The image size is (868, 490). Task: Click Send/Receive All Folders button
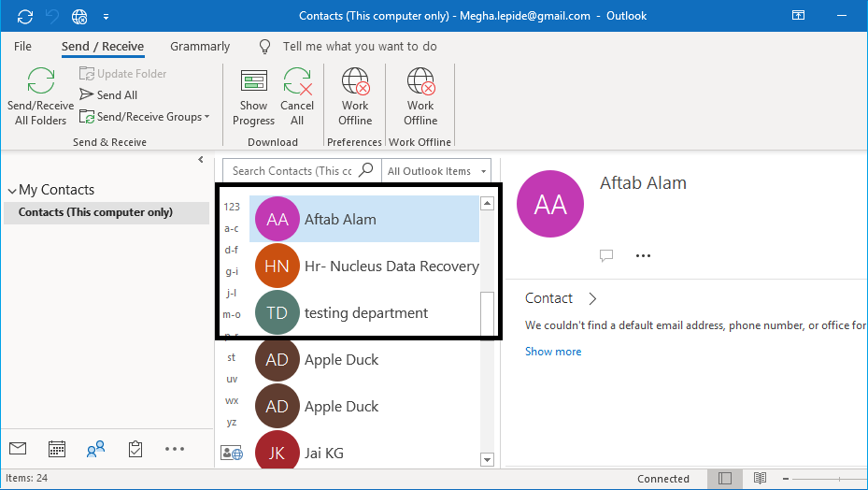coord(40,97)
